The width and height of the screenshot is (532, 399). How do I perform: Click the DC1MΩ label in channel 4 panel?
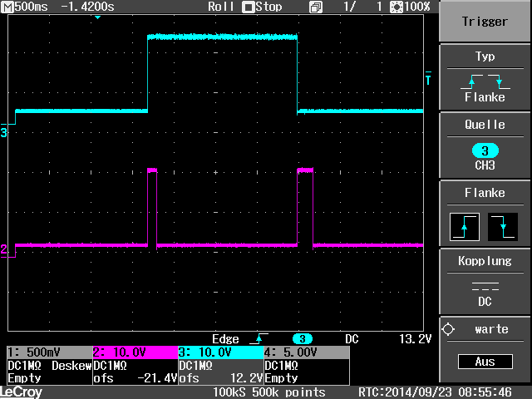point(281,366)
